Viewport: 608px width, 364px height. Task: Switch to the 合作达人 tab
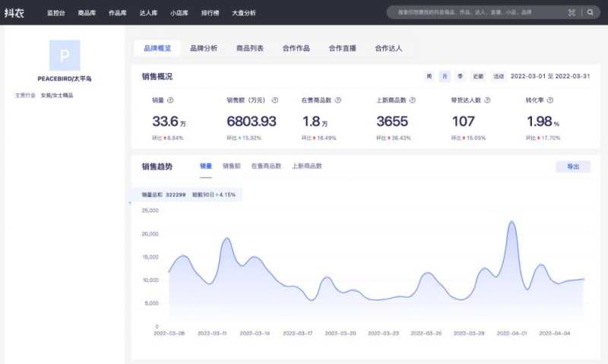click(388, 49)
